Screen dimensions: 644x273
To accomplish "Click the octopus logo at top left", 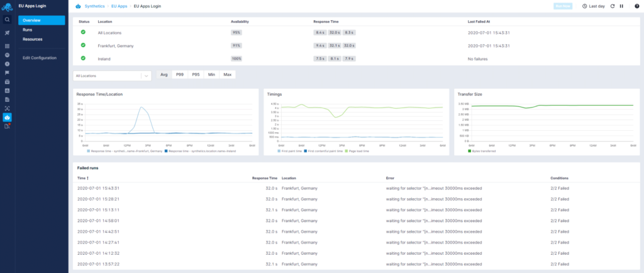I will [7, 6].
